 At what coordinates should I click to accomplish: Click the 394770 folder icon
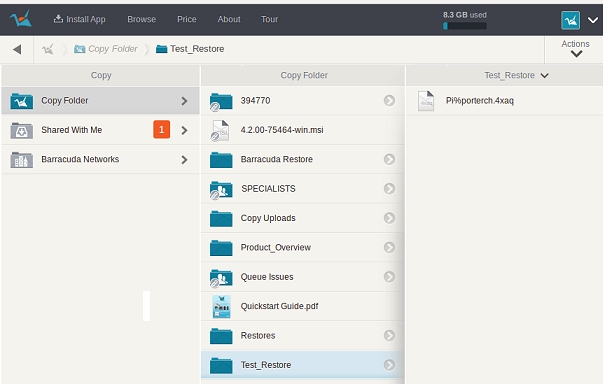click(221, 102)
